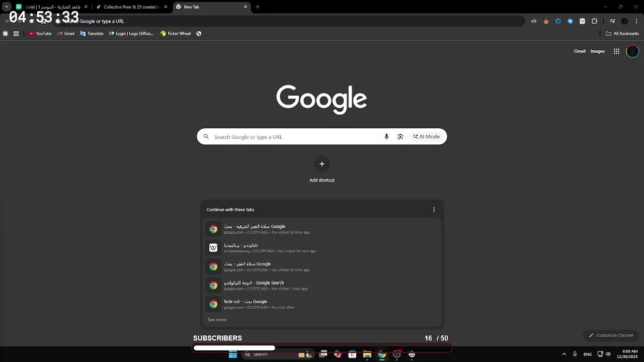
Task: Open the Picker Wheel bookmark
Action: click(x=176, y=34)
